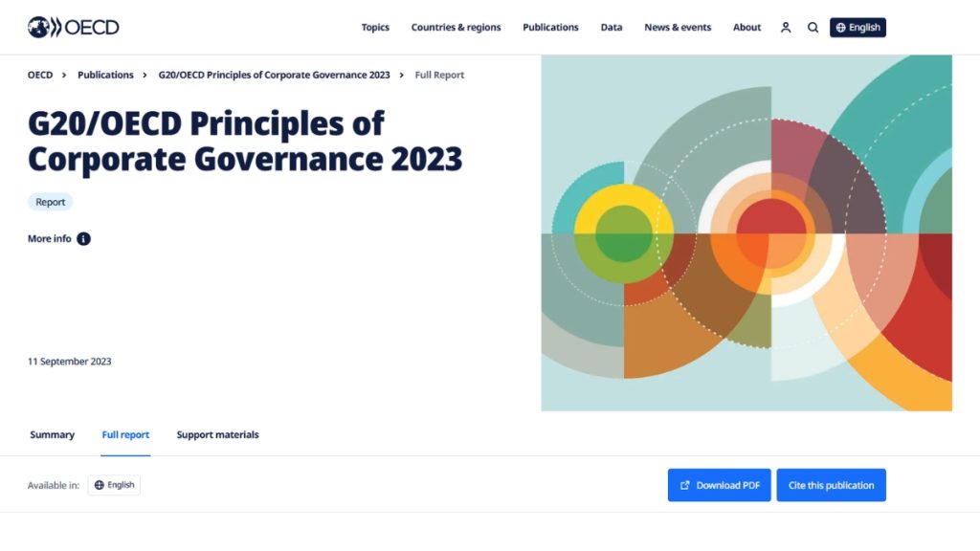Open the OECD logo home link
The height and width of the screenshot is (551, 980).
point(73,28)
